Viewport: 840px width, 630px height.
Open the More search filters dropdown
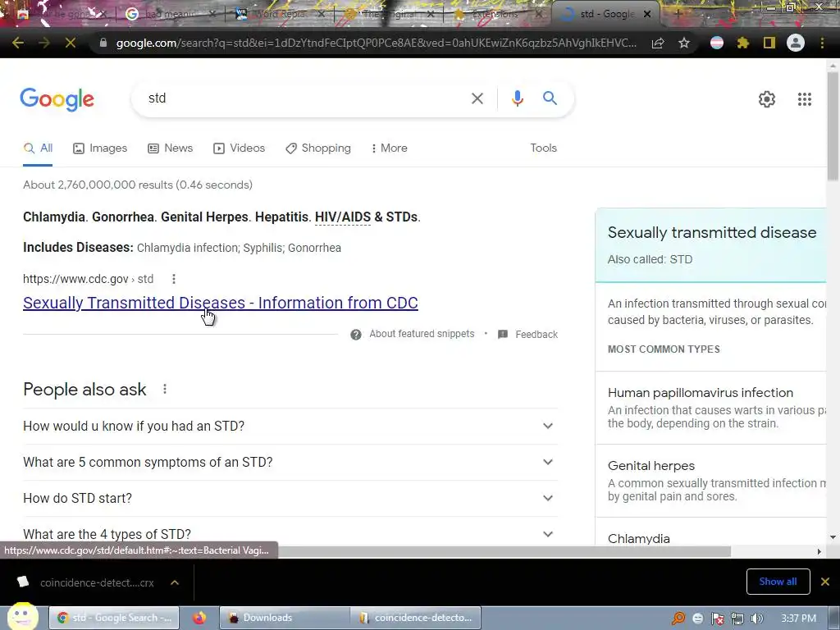click(390, 148)
